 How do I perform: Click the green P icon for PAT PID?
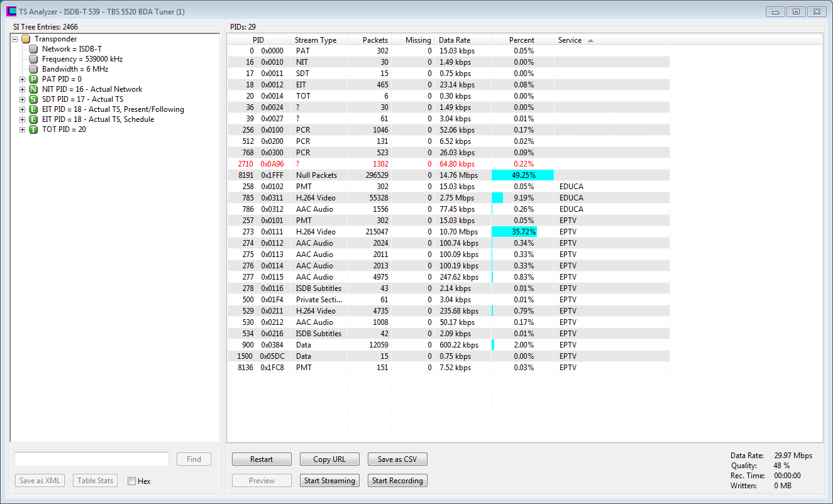[33, 79]
